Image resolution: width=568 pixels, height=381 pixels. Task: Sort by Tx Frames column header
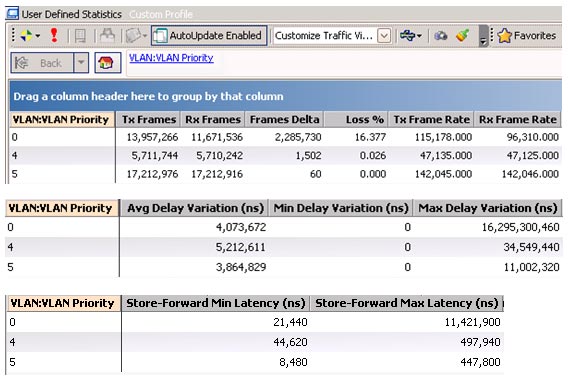(149, 120)
